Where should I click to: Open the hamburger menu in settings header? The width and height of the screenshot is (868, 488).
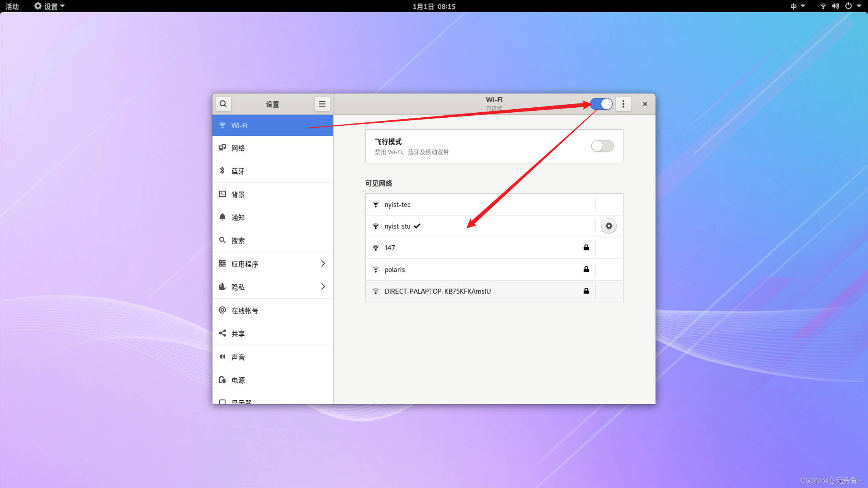pos(322,104)
